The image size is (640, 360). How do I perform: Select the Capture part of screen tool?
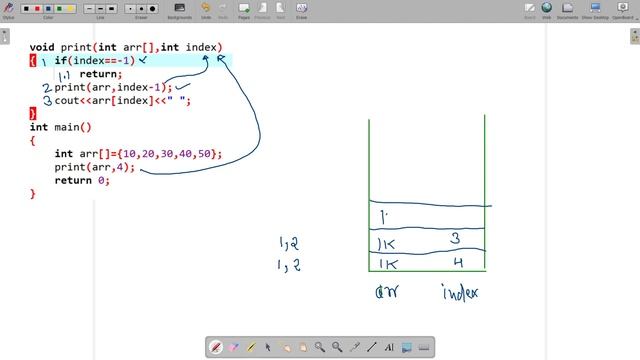(407, 347)
